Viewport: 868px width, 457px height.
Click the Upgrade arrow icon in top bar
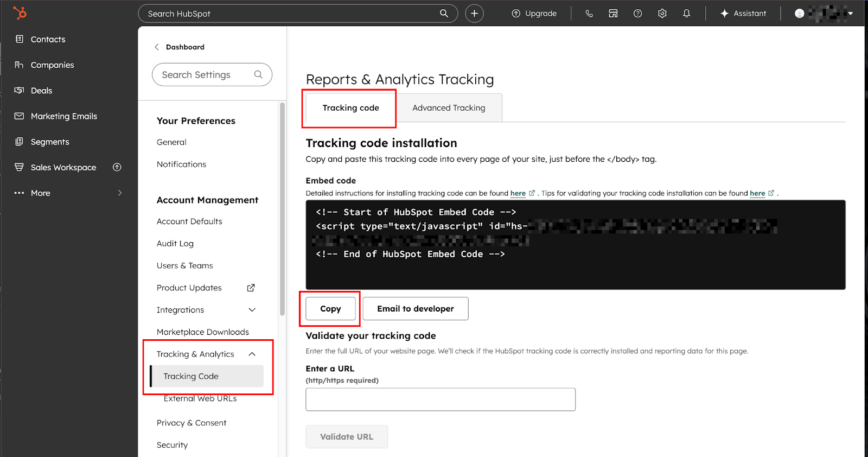[516, 14]
